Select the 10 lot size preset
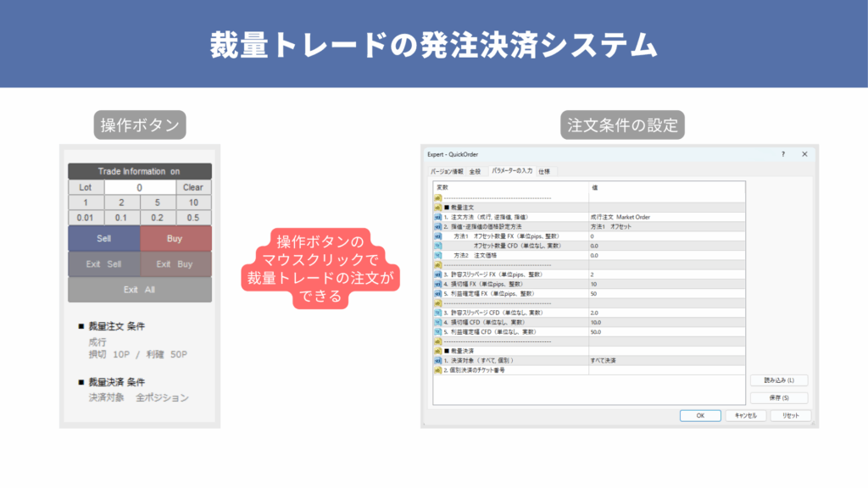This screenshot has height=488, width=868. (194, 202)
